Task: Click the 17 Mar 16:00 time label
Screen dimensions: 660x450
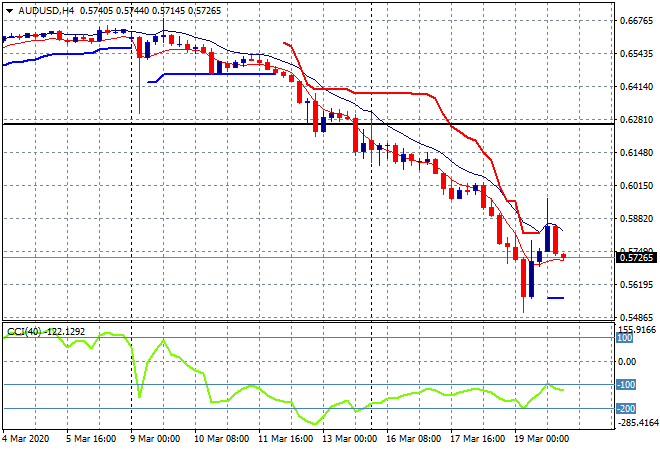Action: point(477,439)
